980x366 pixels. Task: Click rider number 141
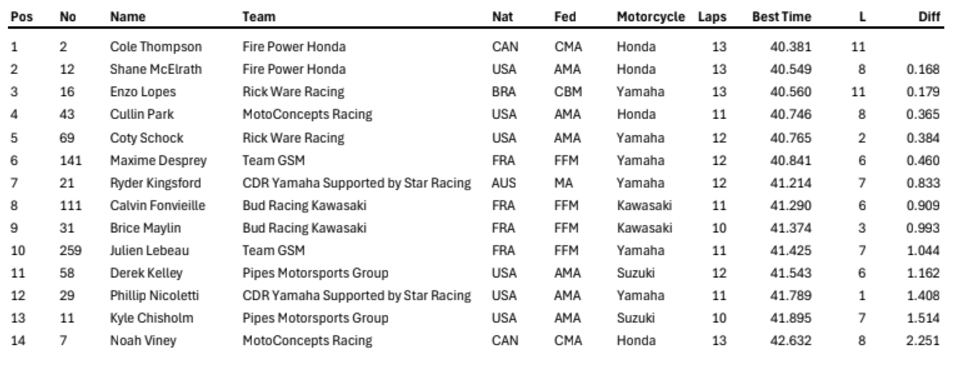[71, 161]
